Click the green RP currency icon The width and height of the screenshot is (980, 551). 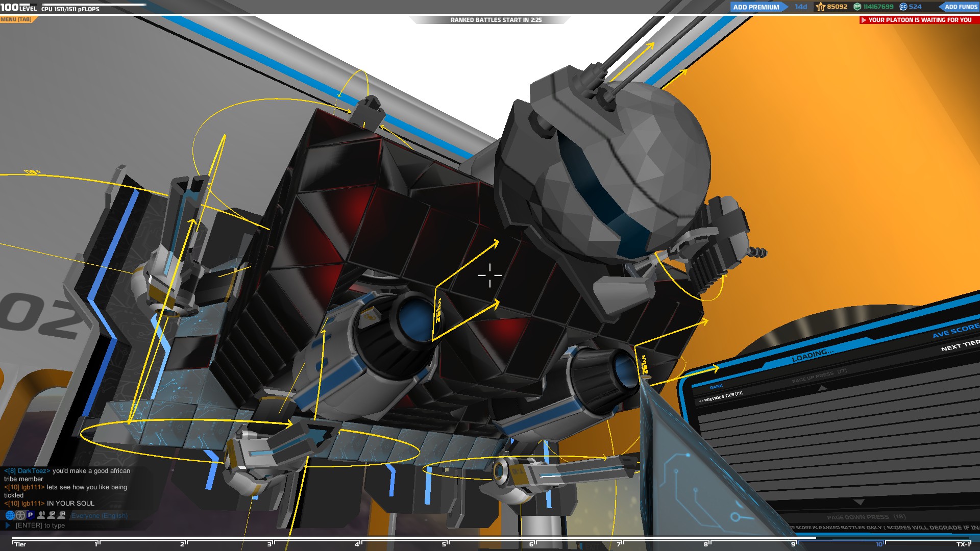(857, 7)
